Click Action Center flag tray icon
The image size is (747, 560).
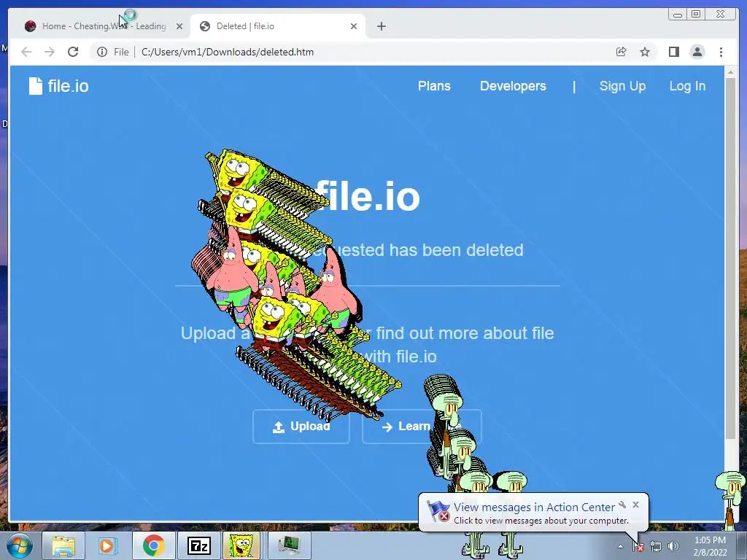(x=638, y=547)
